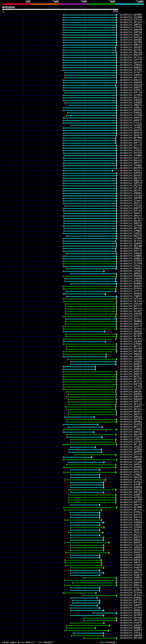
Task: Select the last hit UniRef100_A5YXQ5
Action: tap(131, 638)
